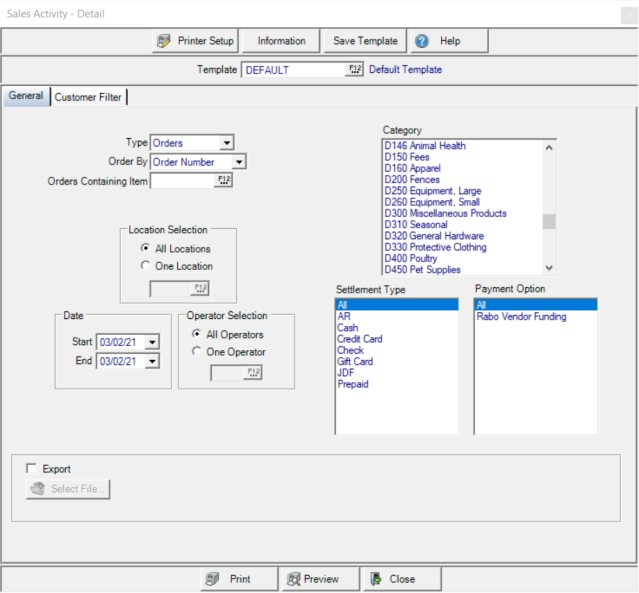Select the One Location radio button
This screenshot has width=639, height=593.
(x=146, y=266)
